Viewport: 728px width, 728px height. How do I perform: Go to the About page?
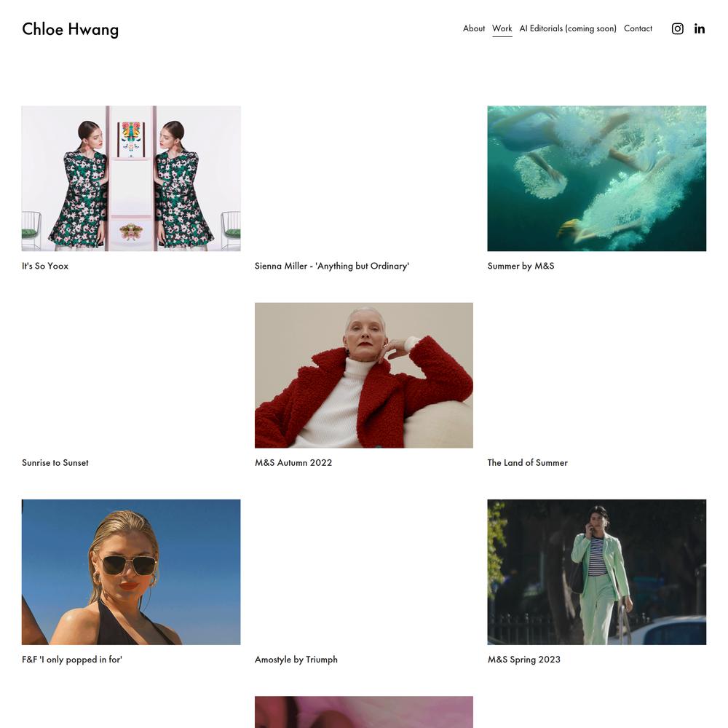(474, 28)
